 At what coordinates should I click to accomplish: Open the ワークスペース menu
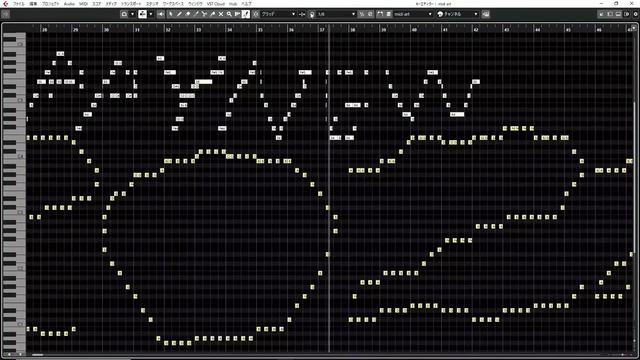pos(173,4)
